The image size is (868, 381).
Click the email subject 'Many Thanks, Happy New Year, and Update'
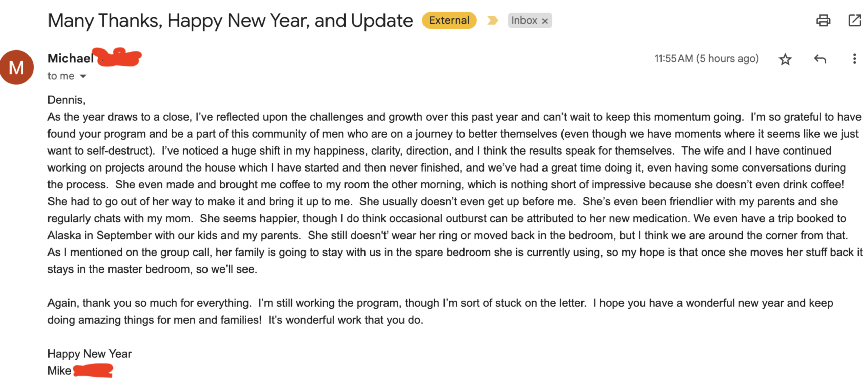click(230, 20)
